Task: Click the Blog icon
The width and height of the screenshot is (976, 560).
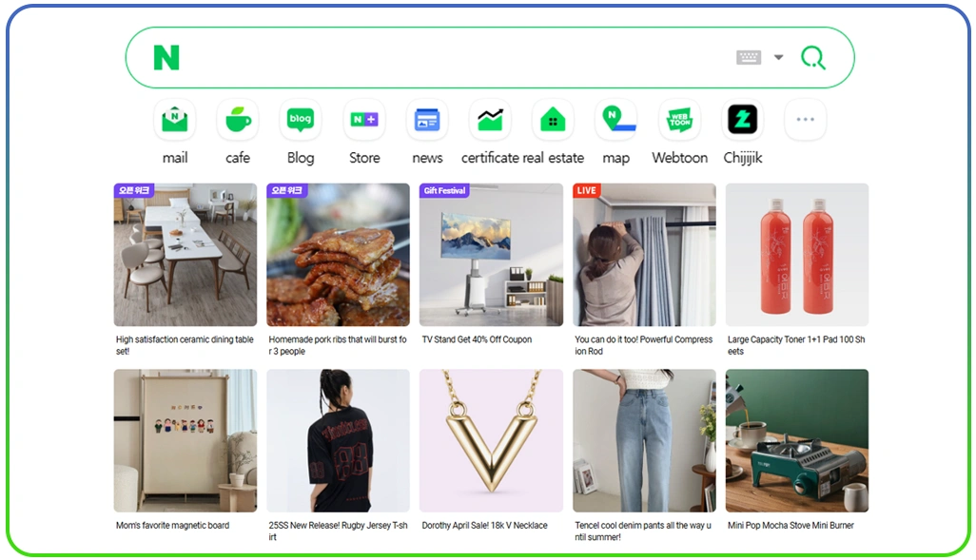Action: (x=300, y=119)
